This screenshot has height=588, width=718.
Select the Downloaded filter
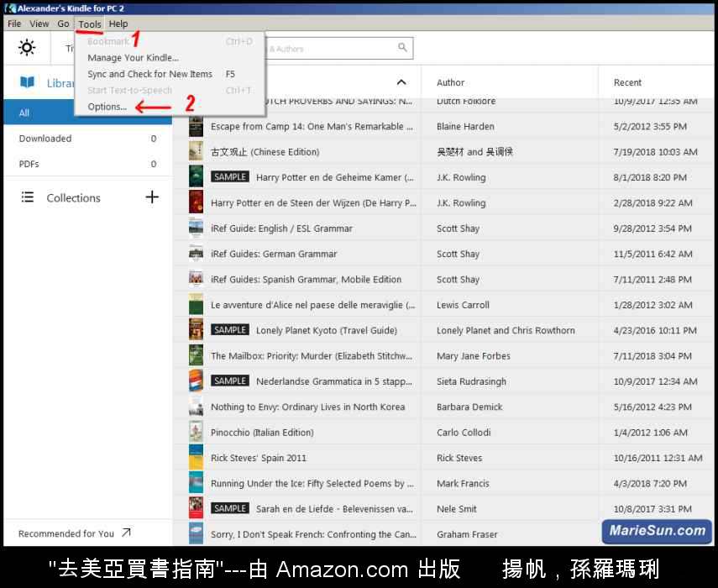[x=87, y=139]
